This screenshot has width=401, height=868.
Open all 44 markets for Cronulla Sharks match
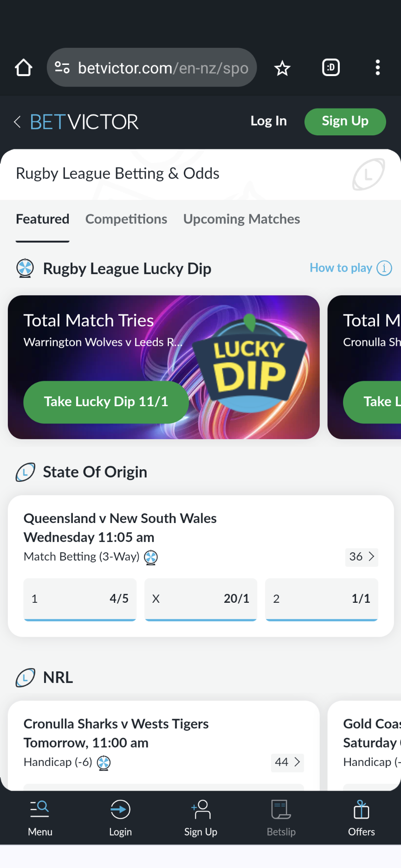(287, 762)
